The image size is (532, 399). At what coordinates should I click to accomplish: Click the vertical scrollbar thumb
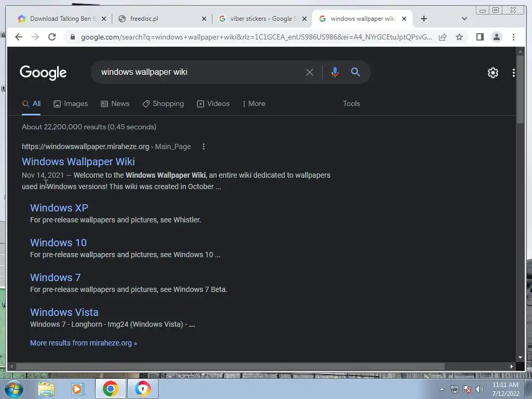coord(520,89)
